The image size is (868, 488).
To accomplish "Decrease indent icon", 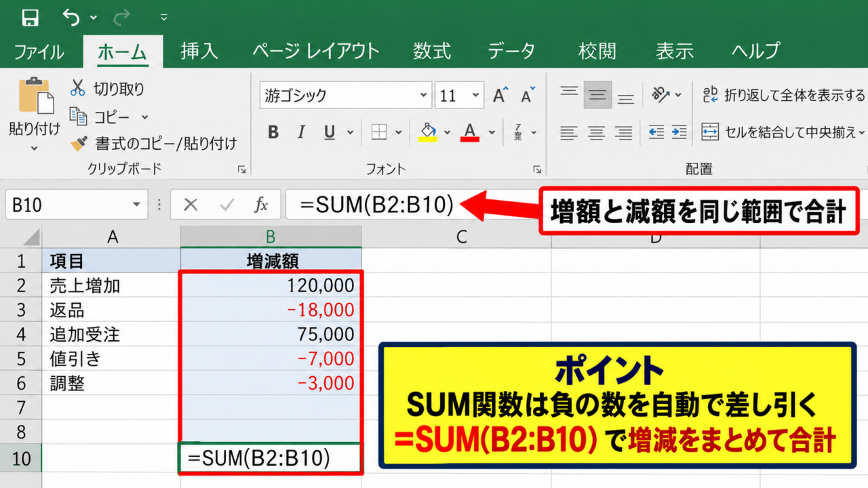I will [656, 132].
